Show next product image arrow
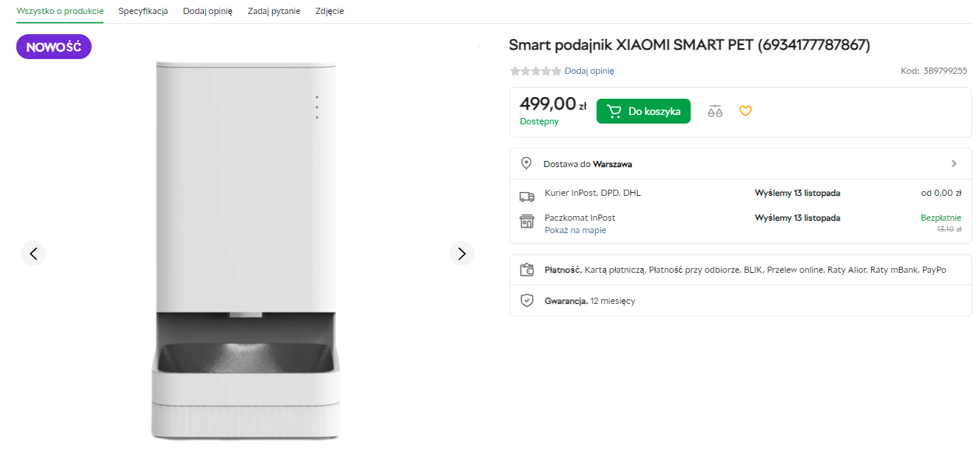 click(462, 253)
